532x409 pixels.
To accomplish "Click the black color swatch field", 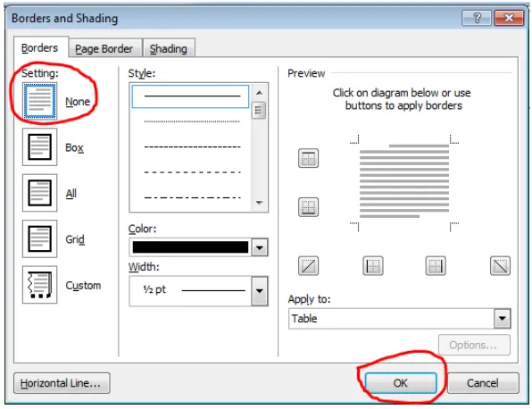I will [x=190, y=247].
